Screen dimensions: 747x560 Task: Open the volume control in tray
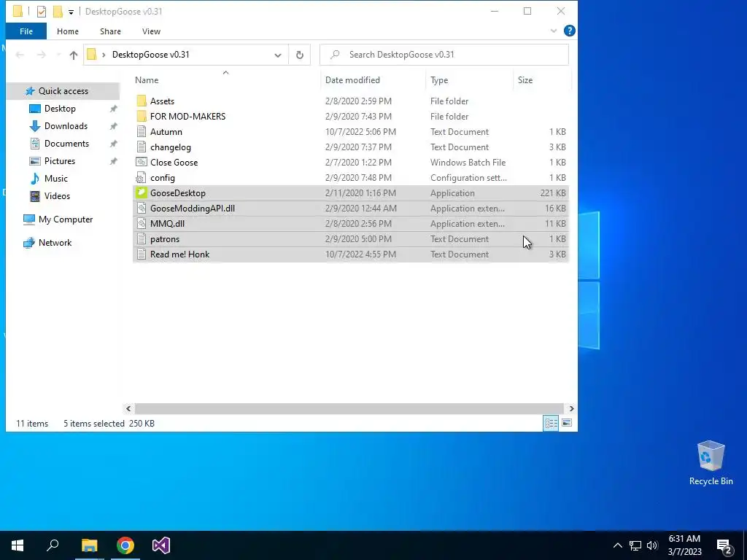(652, 545)
